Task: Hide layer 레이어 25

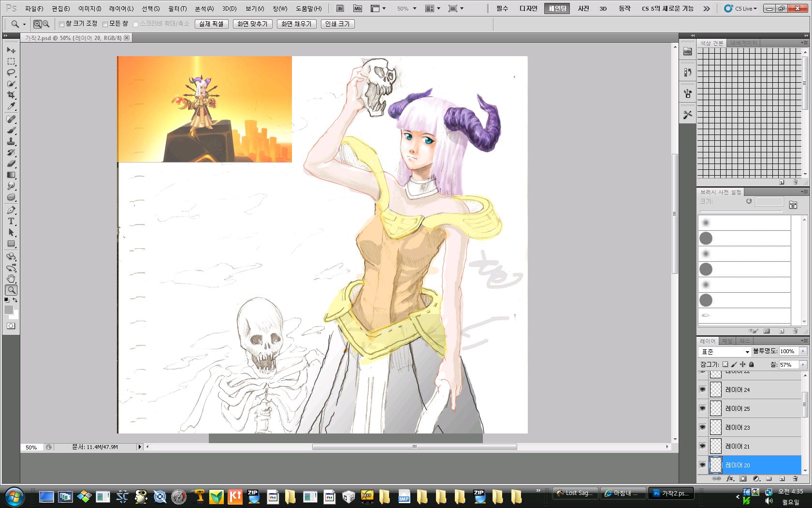Action: [702, 408]
